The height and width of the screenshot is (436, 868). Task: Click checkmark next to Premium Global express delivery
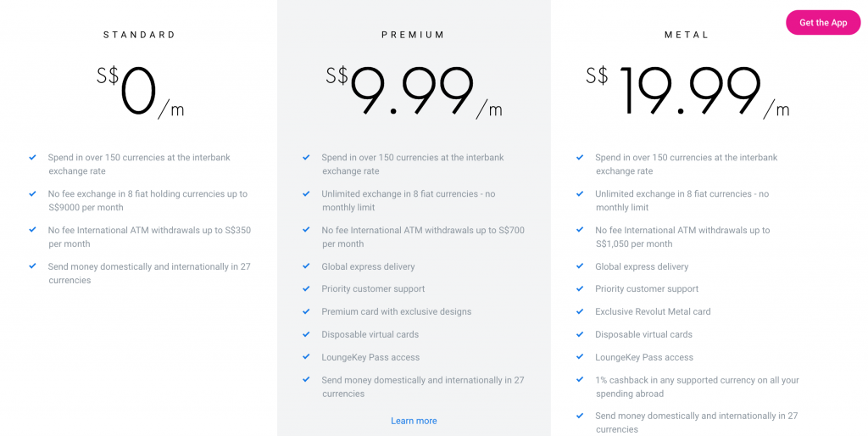tap(306, 266)
